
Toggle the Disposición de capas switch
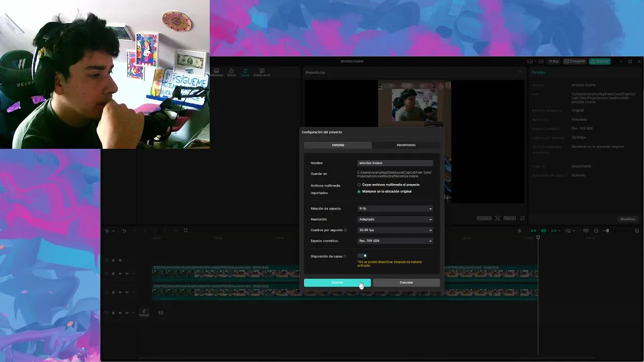pos(362,256)
